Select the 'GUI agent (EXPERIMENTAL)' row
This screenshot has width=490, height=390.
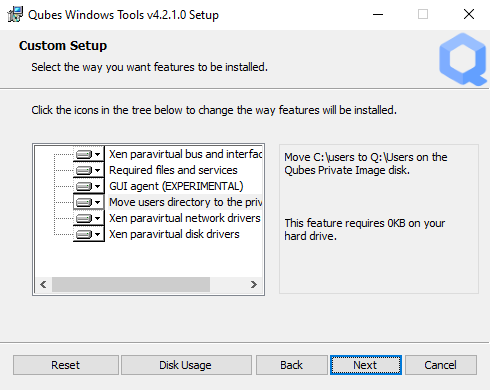coord(176,186)
